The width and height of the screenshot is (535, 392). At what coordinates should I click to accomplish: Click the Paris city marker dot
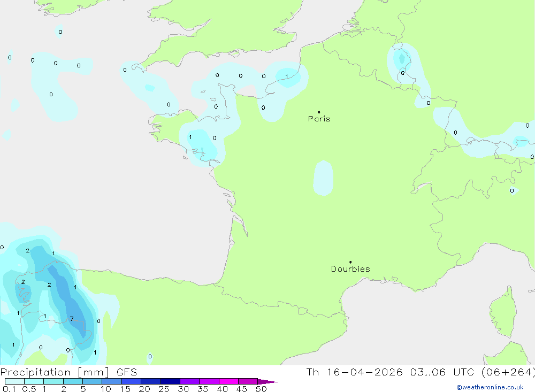point(319,112)
